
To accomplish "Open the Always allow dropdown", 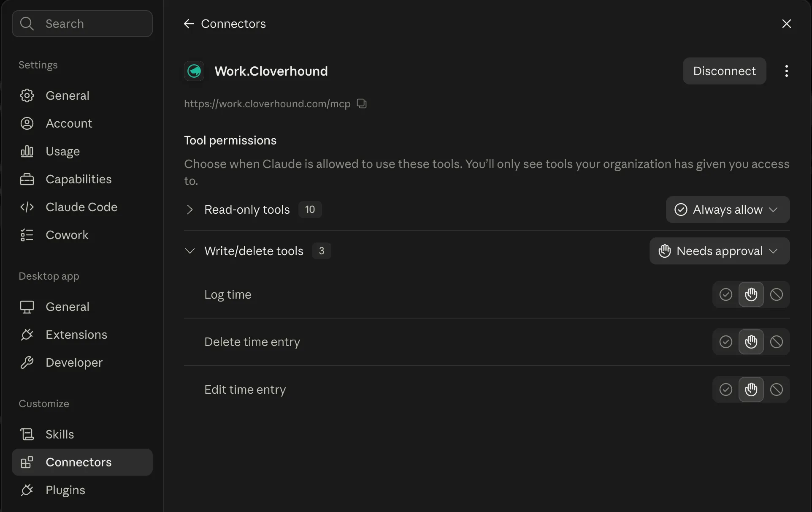I will 728,210.
